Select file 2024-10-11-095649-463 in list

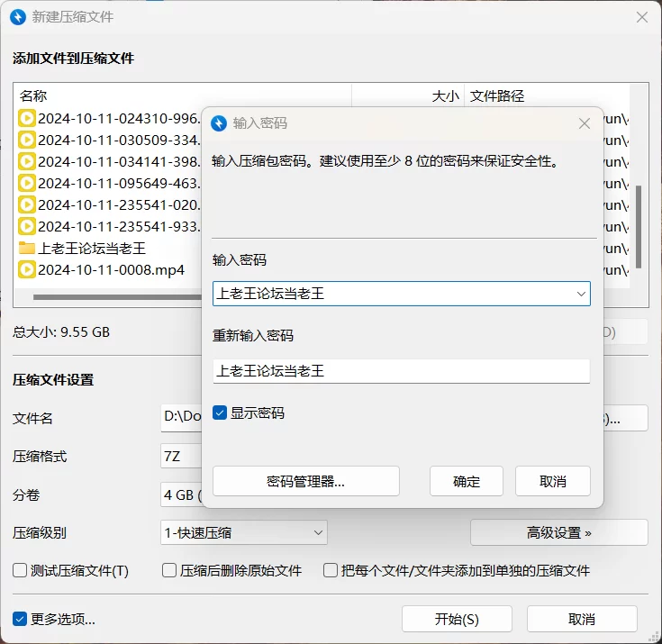[x=119, y=183]
